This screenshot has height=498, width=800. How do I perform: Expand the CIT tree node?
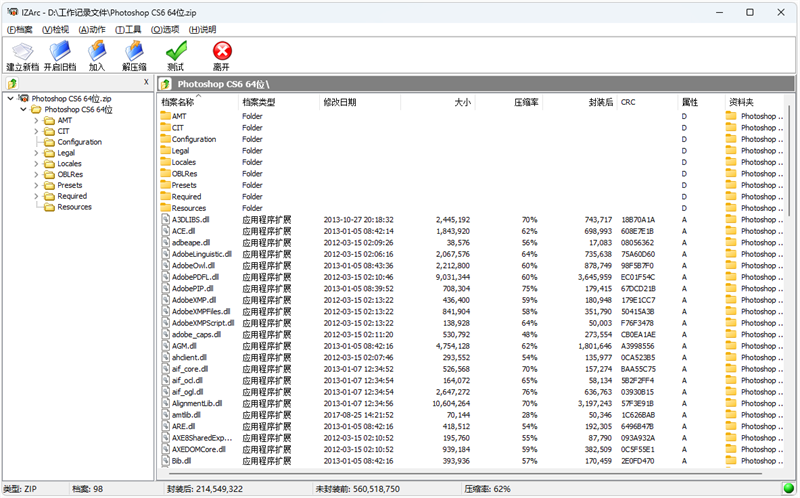[x=36, y=131]
